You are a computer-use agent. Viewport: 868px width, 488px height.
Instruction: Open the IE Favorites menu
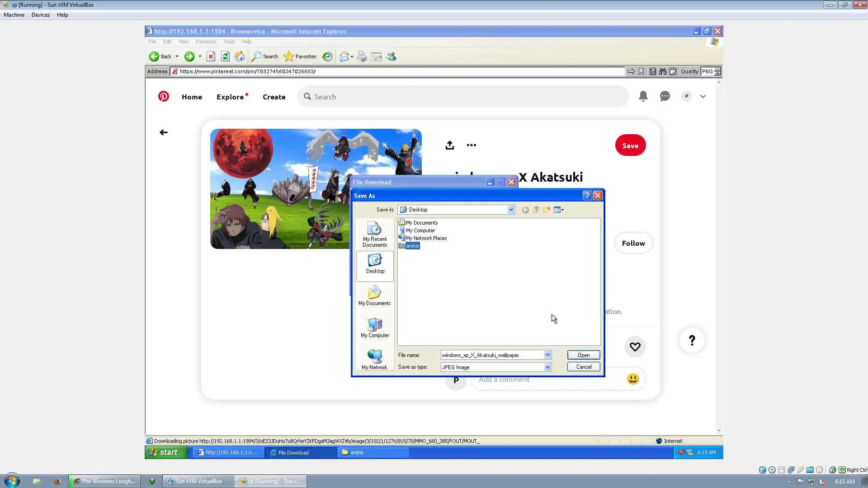click(206, 42)
